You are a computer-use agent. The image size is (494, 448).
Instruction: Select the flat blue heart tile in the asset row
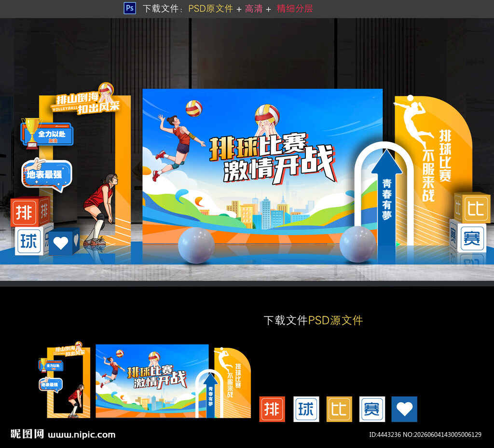coord(404,409)
